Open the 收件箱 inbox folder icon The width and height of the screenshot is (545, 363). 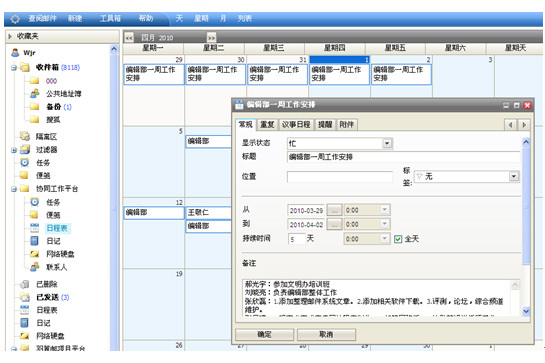tap(25, 67)
